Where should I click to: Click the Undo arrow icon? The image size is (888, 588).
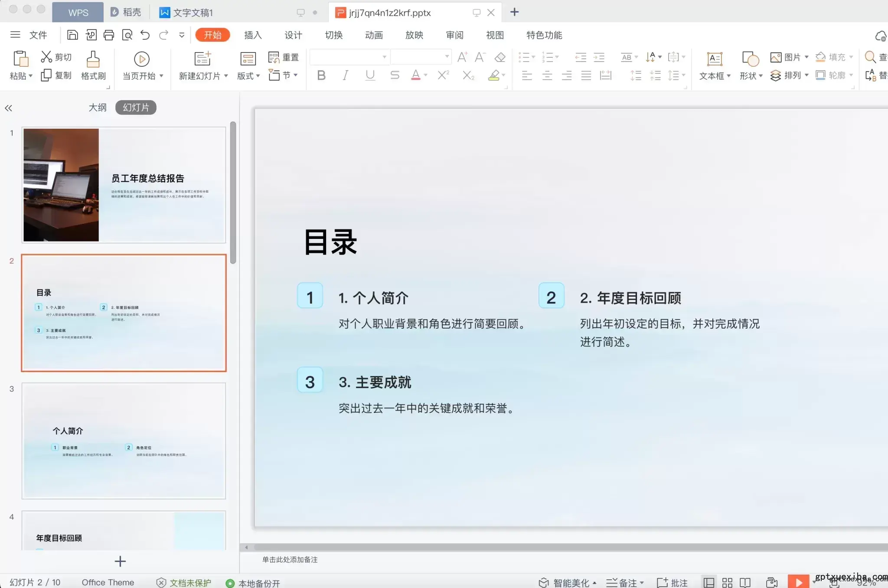(145, 35)
